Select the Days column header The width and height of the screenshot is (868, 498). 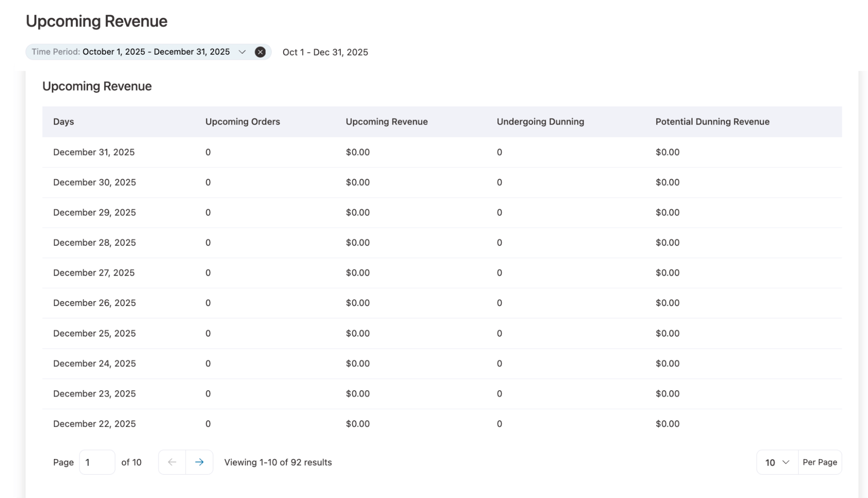point(63,122)
